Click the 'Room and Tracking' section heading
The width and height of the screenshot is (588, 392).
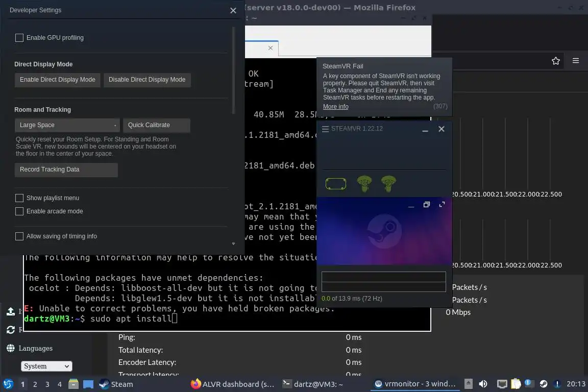pyautogui.click(x=42, y=110)
